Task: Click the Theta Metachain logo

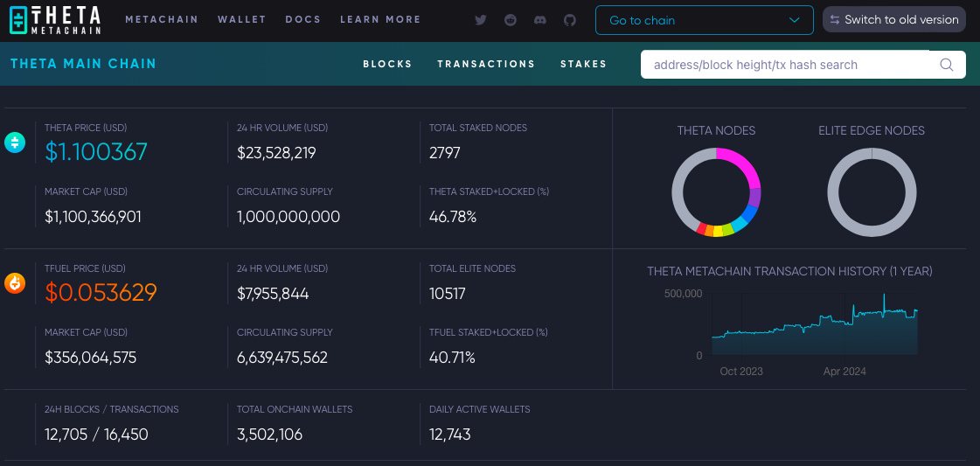Action: [55, 20]
